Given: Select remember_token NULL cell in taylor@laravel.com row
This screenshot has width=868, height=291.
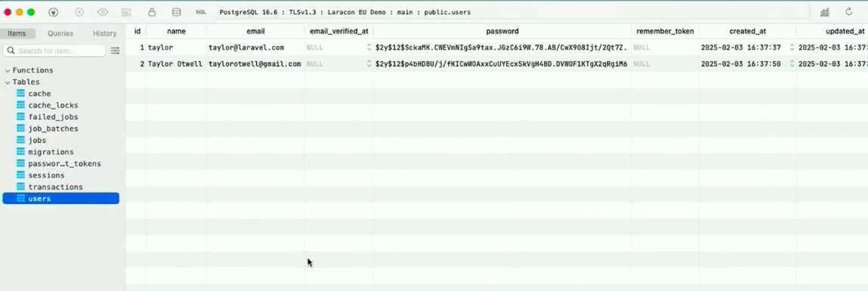Looking at the screenshot, I should pos(665,48).
